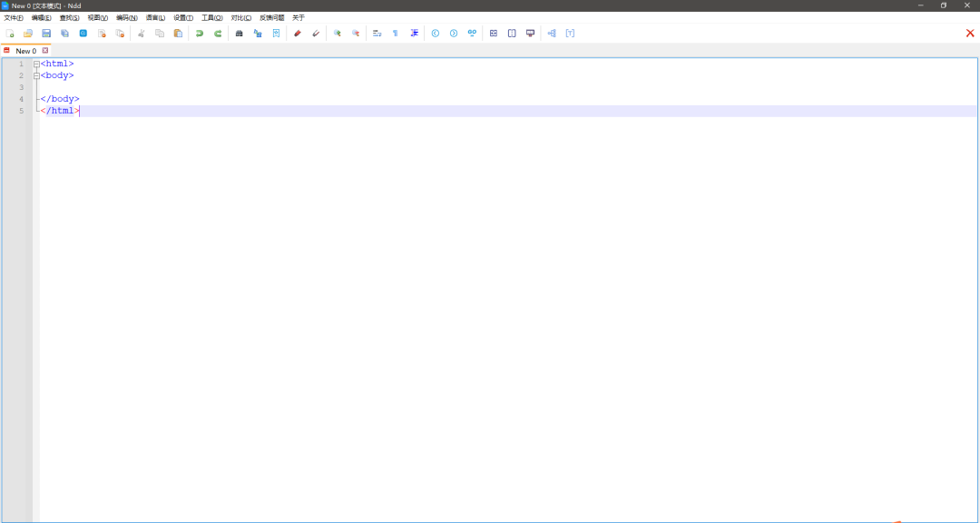Go to previous position circle arrow
This screenshot has height=523, width=980.
pyautogui.click(x=436, y=34)
